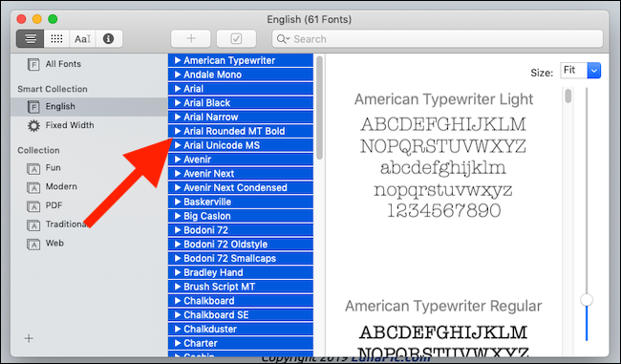Image resolution: width=621 pixels, height=364 pixels.
Task: Expand the Avenir Next font family triangle
Action: pos(178,174)
